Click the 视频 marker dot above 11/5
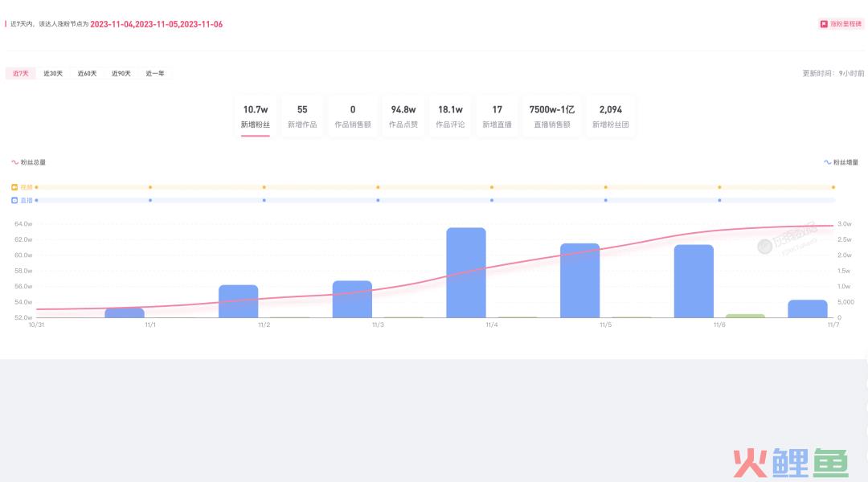The width and height of the screenshot is (868, 482). click(x=606, y=187)
